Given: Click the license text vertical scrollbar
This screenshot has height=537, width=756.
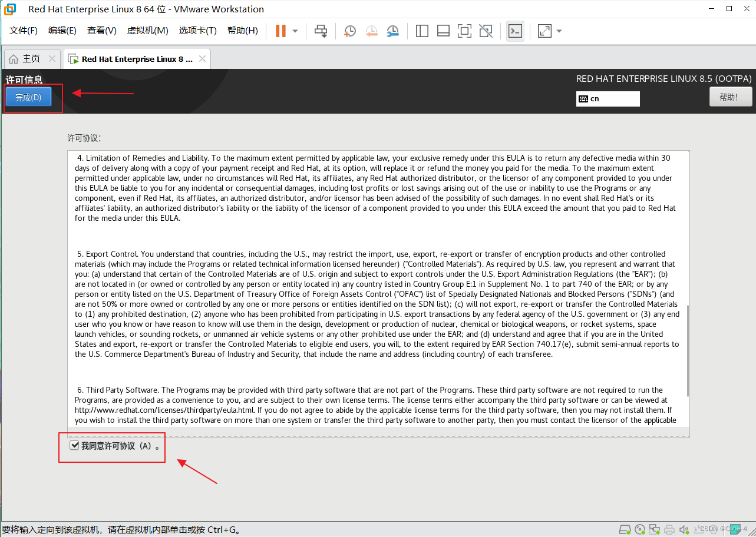Looking at the screenshot, I should pos(686,350).
